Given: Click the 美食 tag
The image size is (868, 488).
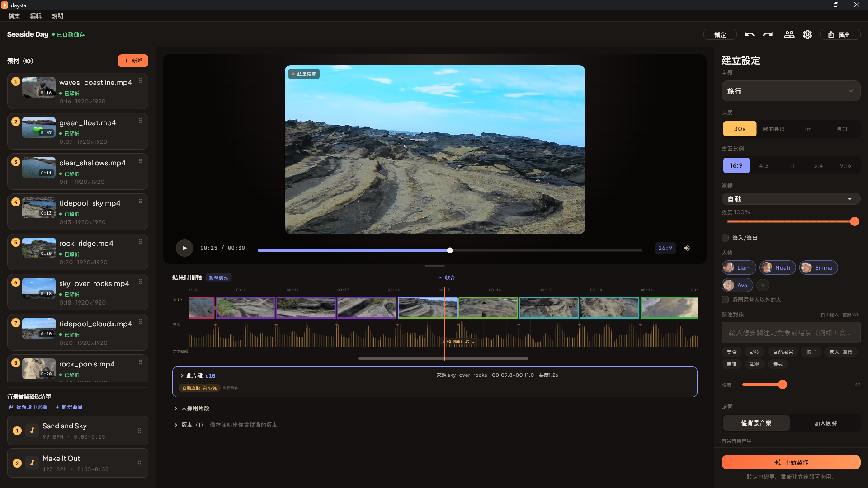Looking at the screenshot, I should tap(731, 352).
